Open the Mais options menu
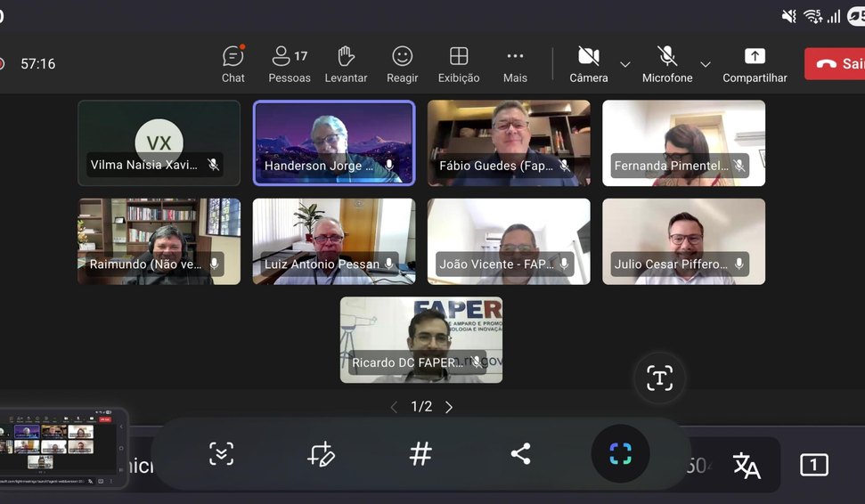The width and height of the screenshot is (865, 504). 515,64
